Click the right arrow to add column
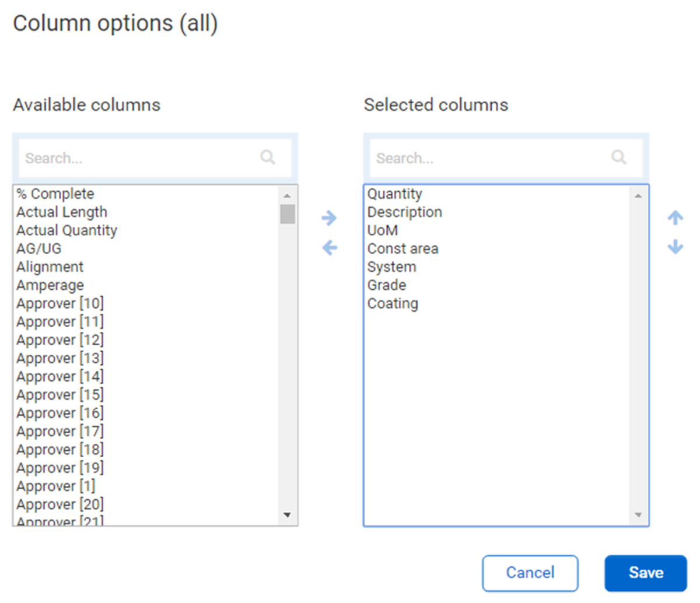This screenshot has height=603, width=700. point(329,218)
